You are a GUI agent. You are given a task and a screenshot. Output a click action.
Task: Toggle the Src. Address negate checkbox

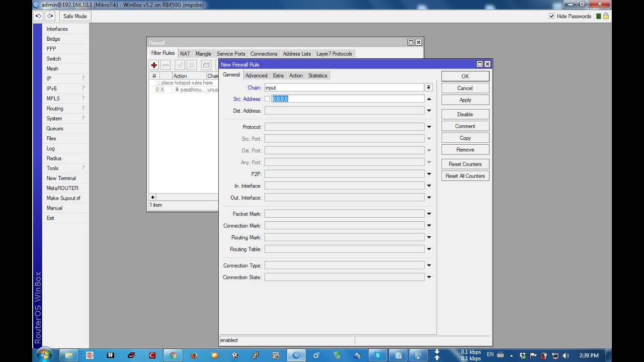pyautogui.click(x=267, y=99)
